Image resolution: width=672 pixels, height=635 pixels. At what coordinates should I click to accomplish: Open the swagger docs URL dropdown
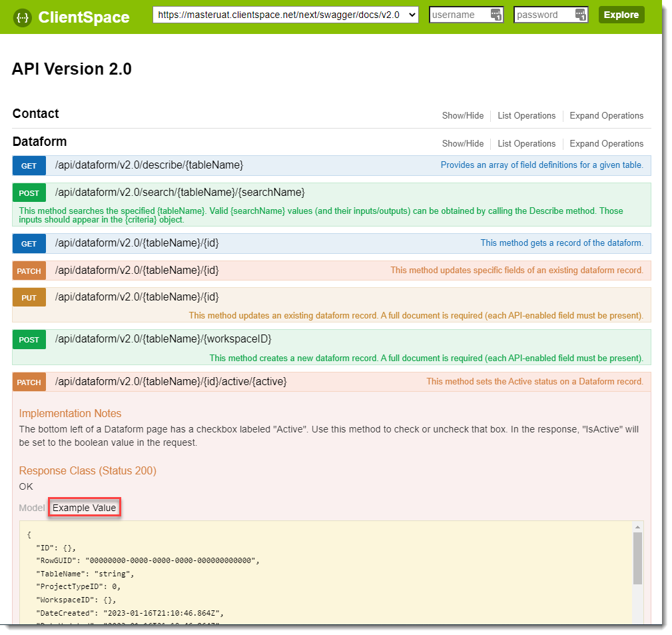pos(286,15)
